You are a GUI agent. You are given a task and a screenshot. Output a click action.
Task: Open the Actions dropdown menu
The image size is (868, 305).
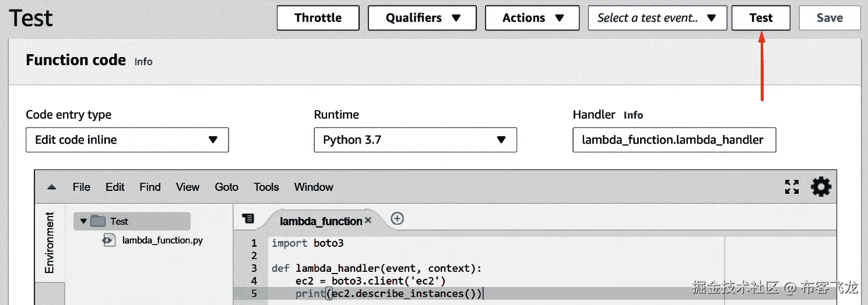532,18
